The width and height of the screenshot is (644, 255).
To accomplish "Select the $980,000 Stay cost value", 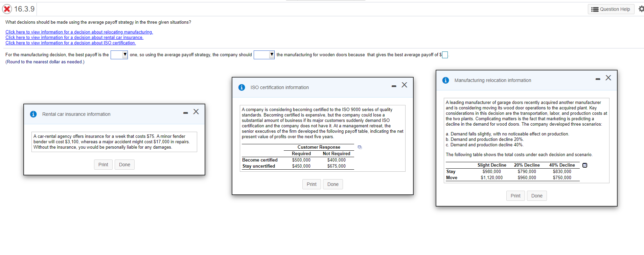I will 492,172.
